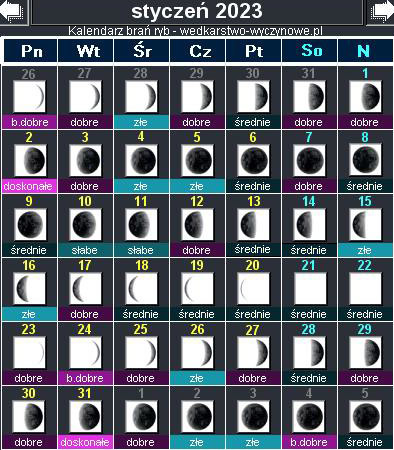Click day number 12 in the calendar
This screenshot has width=394, height=450.
197,201
